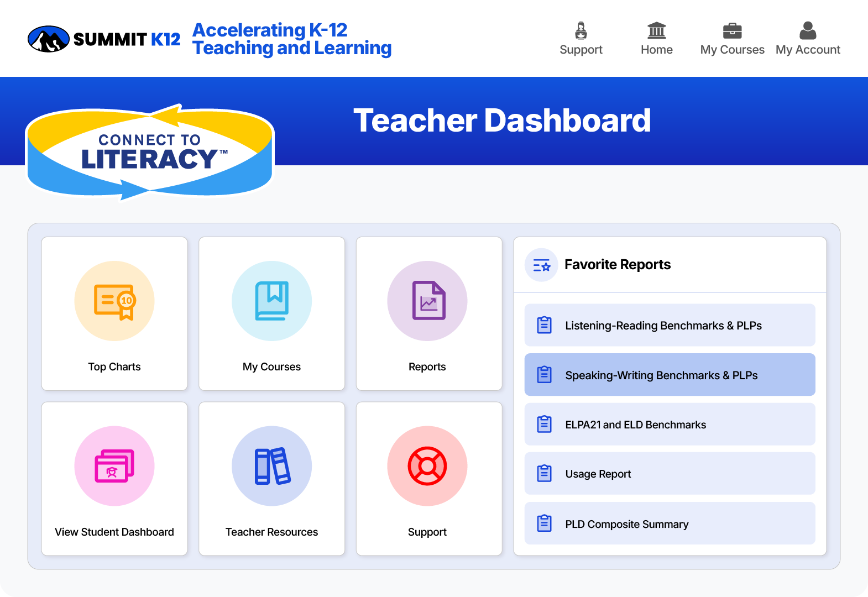Click the Support card label
The height and width of the screenshot is (597, 868).
tap(427, 532)
